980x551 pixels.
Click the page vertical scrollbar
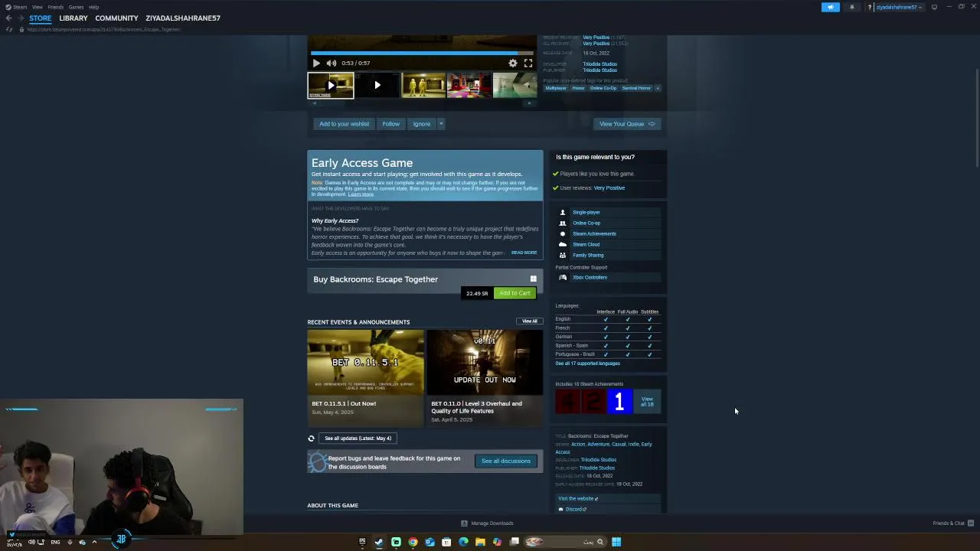click(977, 119)
